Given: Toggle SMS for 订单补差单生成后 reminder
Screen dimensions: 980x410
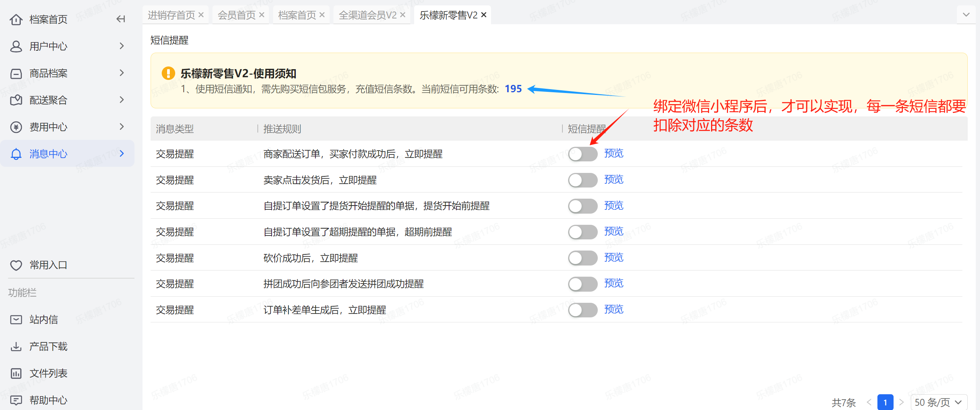Looking at the screenshot, I should point(583,310).
